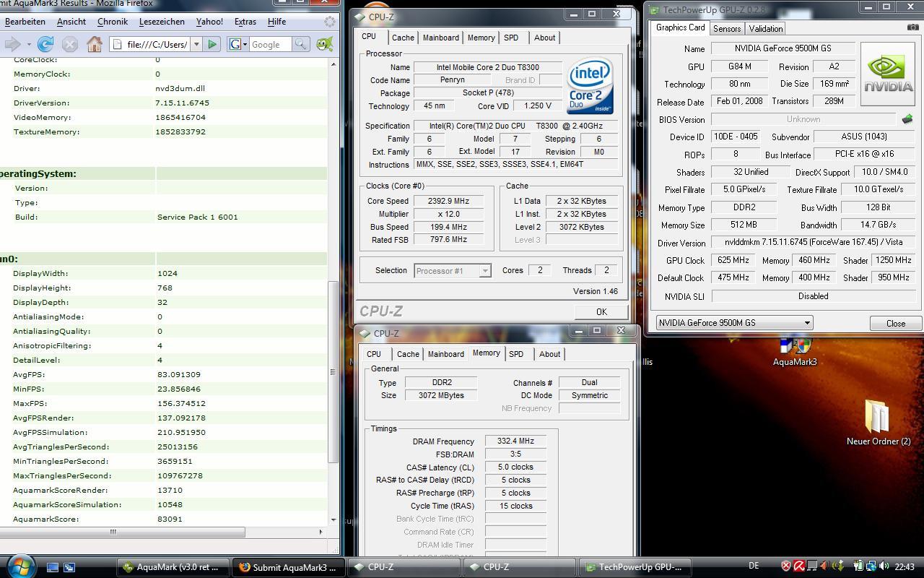Click the Firefox address bar field

[149, 44]
